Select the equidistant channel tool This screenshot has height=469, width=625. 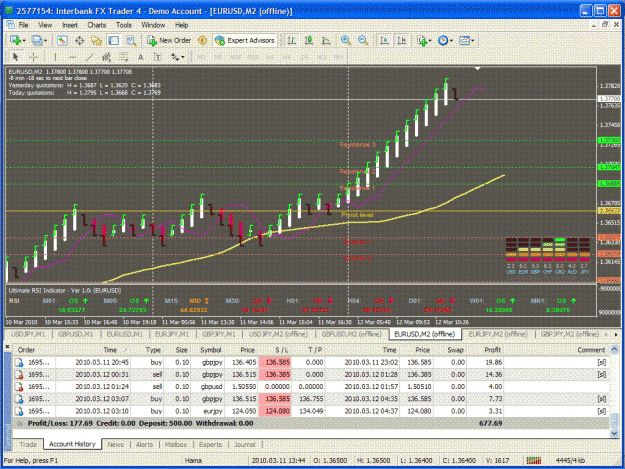click(106, 57)
